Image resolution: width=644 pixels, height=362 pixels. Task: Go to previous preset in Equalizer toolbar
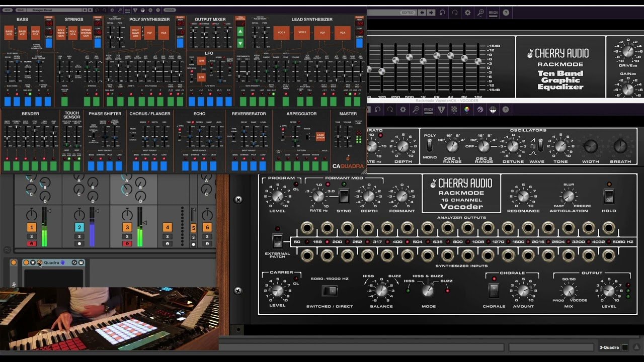pos(422,13)
